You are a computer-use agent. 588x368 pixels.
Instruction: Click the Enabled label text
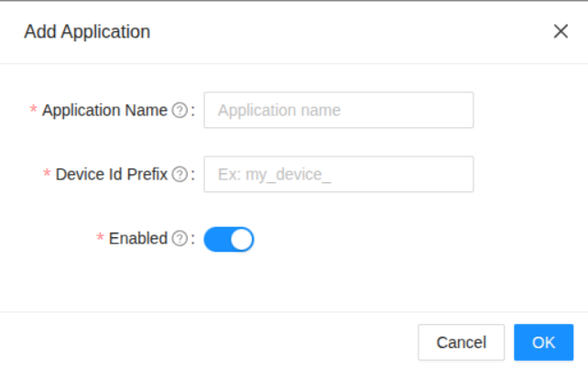point(138,239)
